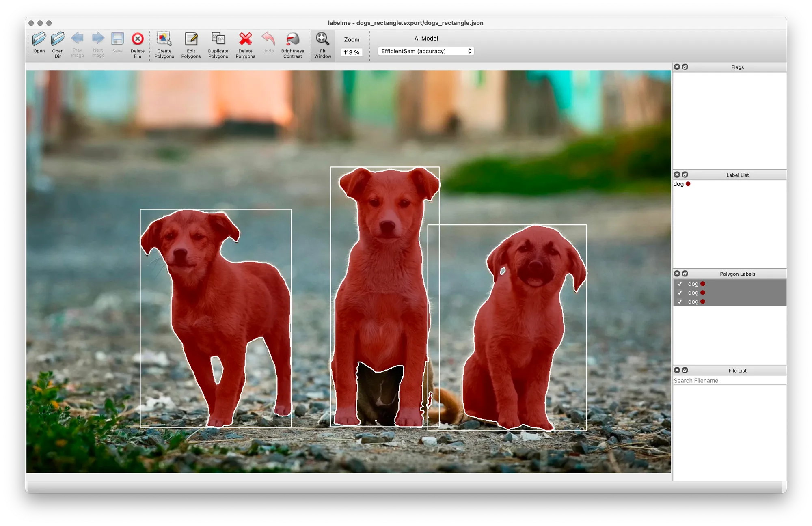Click red color dot of first dog polygon label
Viewport: 812px width, 526px height.
coord(703,284)
